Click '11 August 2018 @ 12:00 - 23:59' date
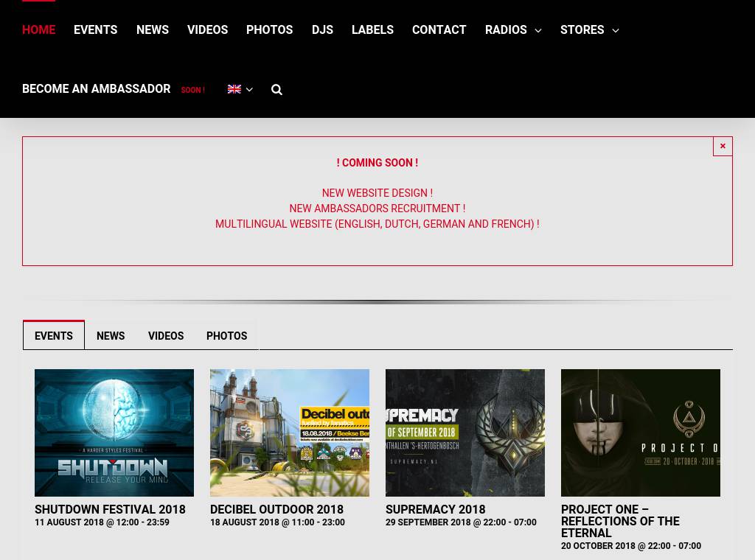This screenshot has height=560, width=755. [x=102, y=522]
